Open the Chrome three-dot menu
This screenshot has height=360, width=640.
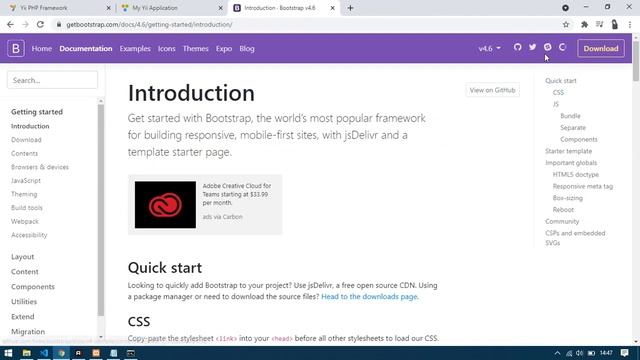pos(630,24)
